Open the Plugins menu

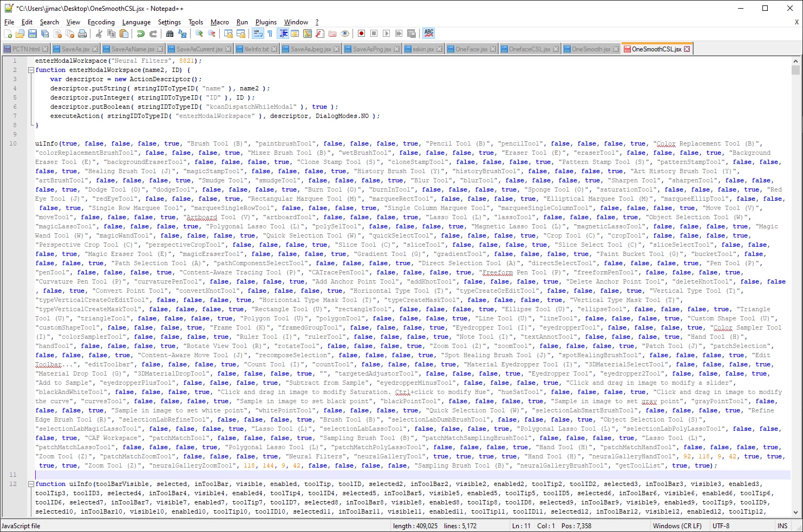[266, 22]
